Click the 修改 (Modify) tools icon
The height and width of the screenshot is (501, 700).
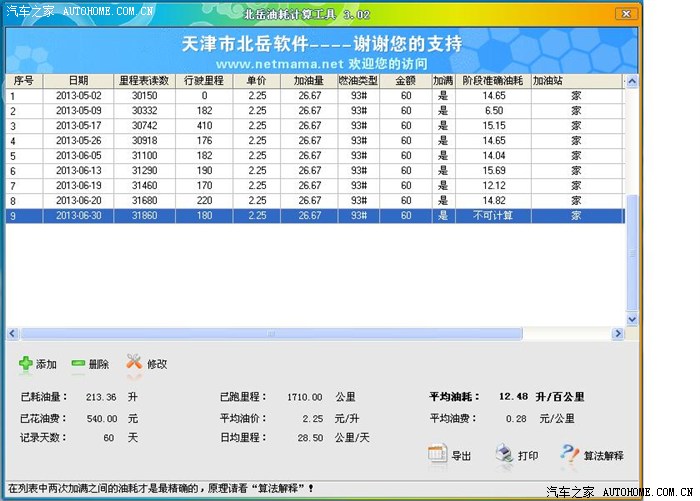click(x=134, y=364)
